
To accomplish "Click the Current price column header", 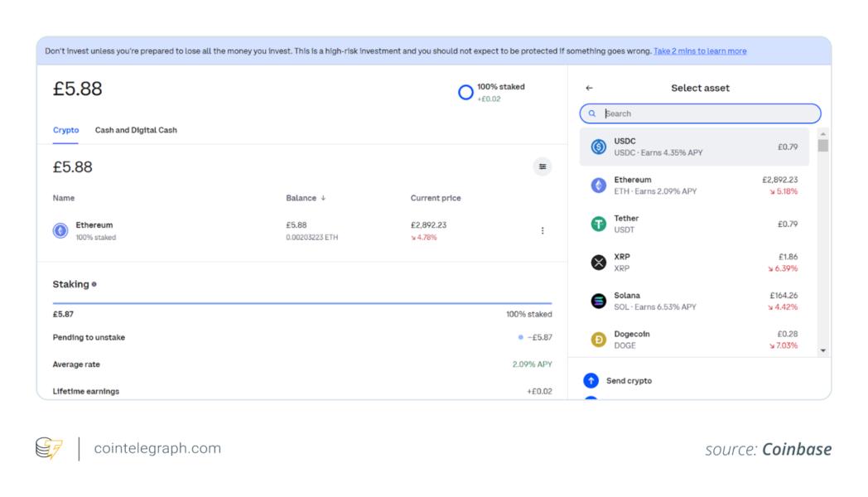I will (x=436, y=198).
